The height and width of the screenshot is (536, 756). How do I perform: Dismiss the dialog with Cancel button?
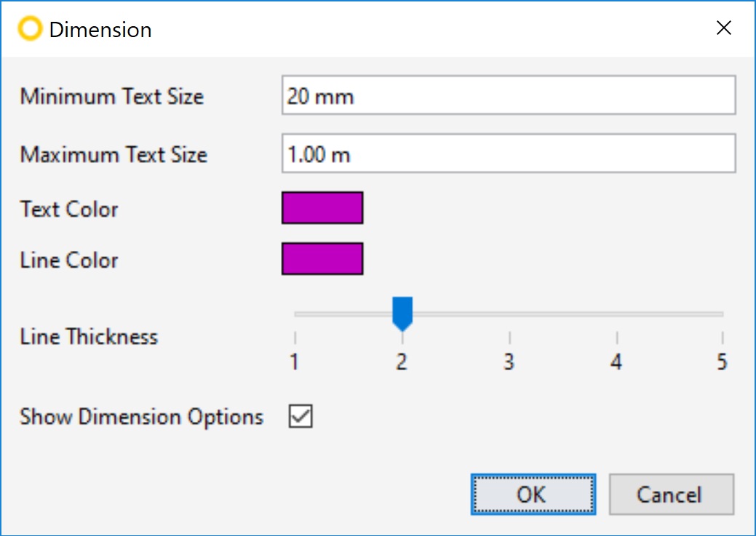672,495
